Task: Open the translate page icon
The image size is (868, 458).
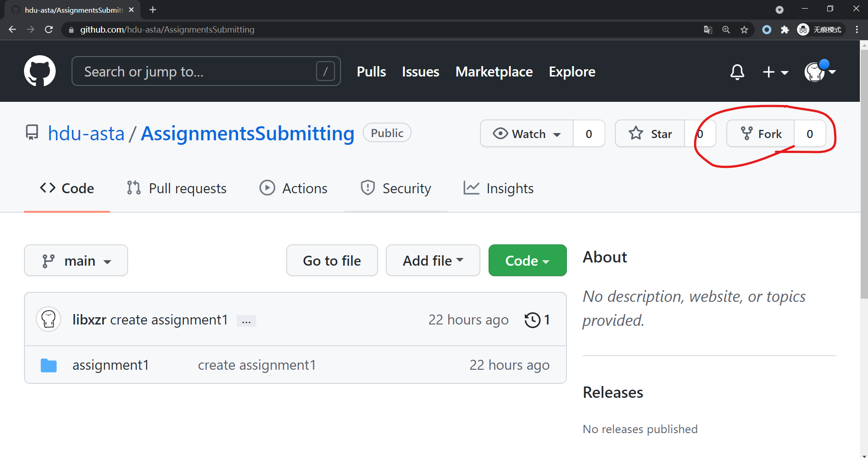Action: click(x=708, y=30)
